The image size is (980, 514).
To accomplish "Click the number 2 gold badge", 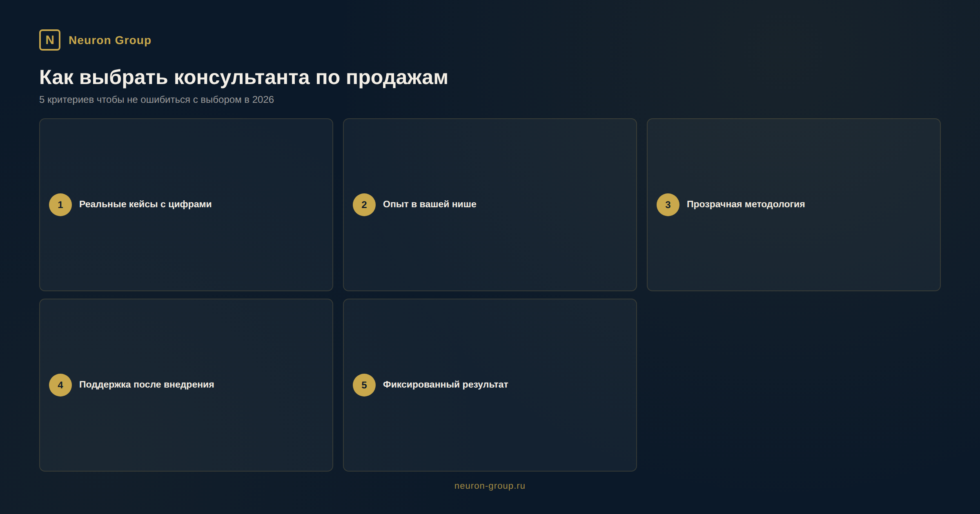I will pyautogui.click(x=364, y=205).
